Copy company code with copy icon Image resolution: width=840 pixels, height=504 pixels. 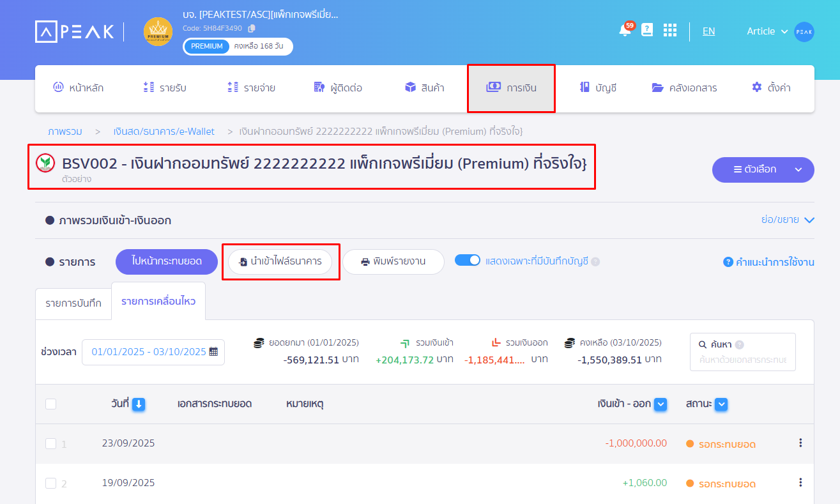coord(252,28)
